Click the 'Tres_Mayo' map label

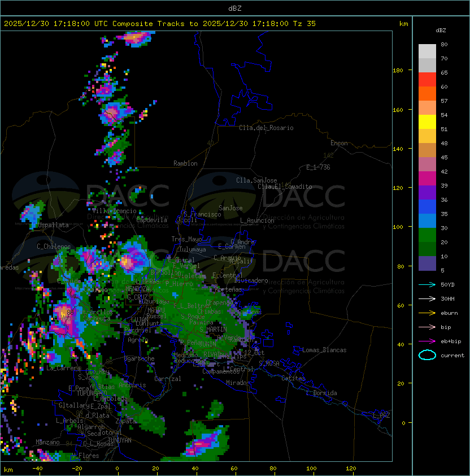click(186, 239)
